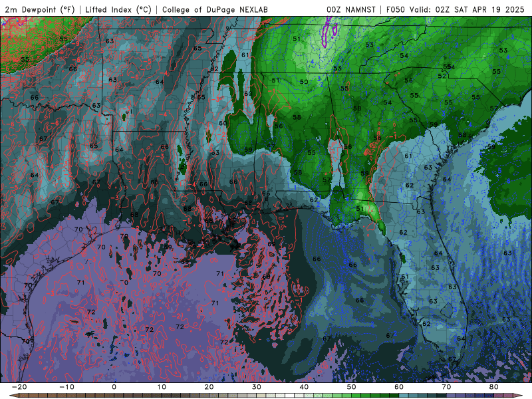Click the "52" dewpoint value on the map
Image resolution: width=532 pixels, height=399 pixels.
point(442,76)
